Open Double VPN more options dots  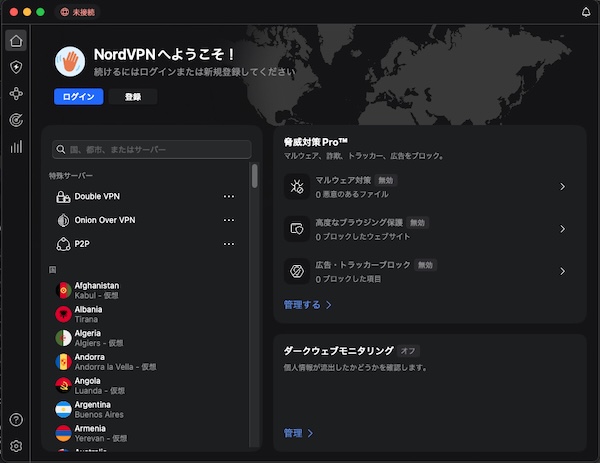pos(229,197)
